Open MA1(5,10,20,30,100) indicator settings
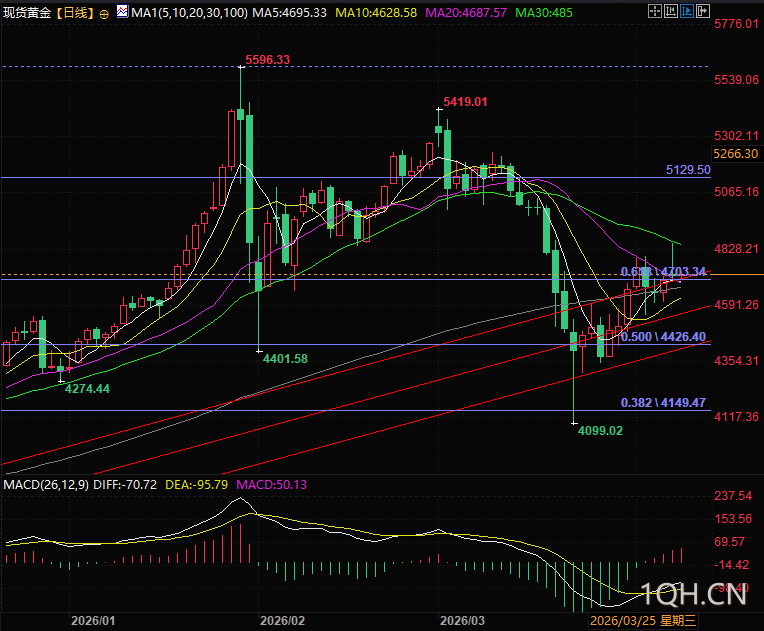Image resolution: width=764 pixels, height=631 pixels. pos(189,13)
